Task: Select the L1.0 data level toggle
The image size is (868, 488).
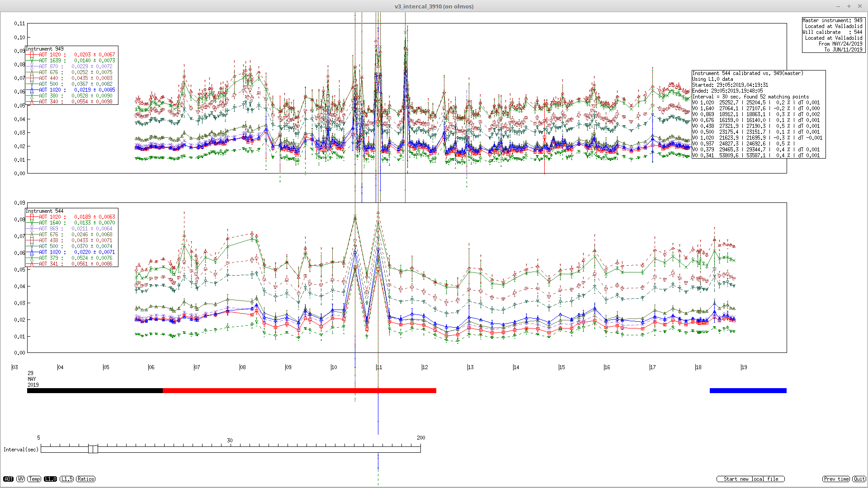Action: (x=50, y=479)
